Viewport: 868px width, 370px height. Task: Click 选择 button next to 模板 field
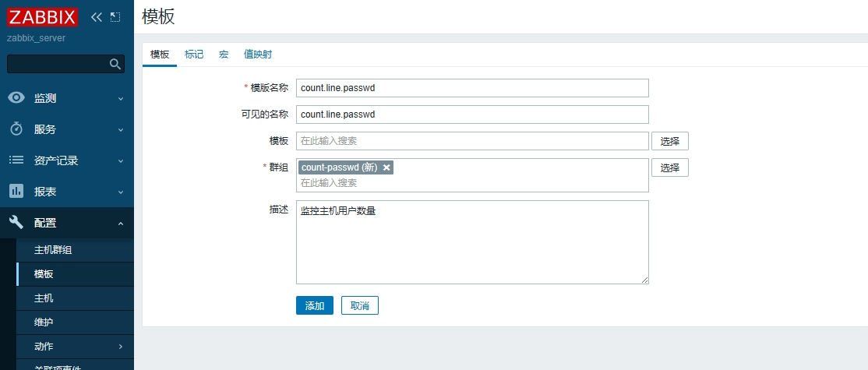coord(669,141)
